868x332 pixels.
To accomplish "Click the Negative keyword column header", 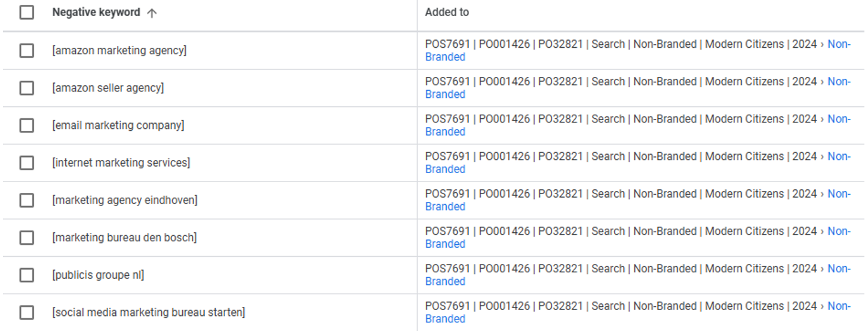I will [96, 13].
